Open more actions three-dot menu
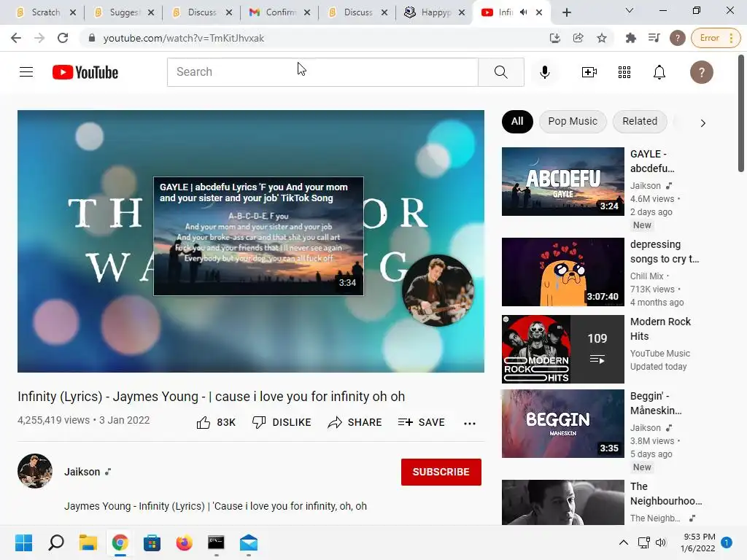 pos(470,424)
